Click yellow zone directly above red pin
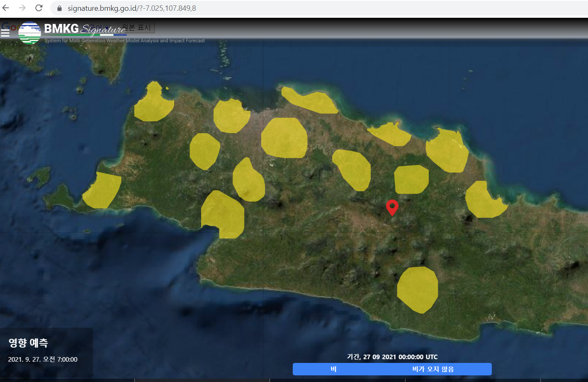Screen dimensions: 588x382 (x=411, y=179)
